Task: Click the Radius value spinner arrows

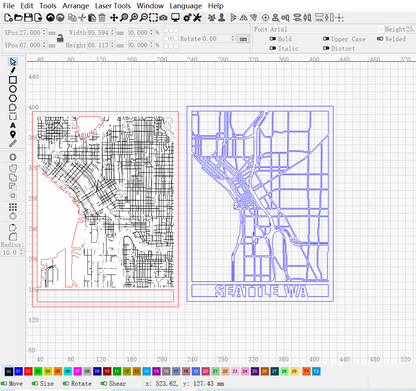Action: [x=21, y=252]
